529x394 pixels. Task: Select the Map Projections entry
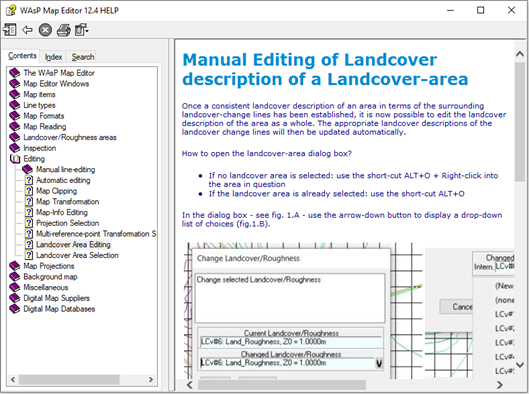49,266
